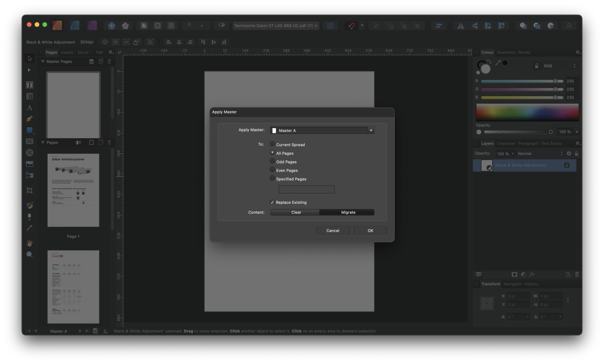This screenshot has width=604, height=364.
Task: Select the Colour Picker eyedropper tool
Action: click(29, 227)
